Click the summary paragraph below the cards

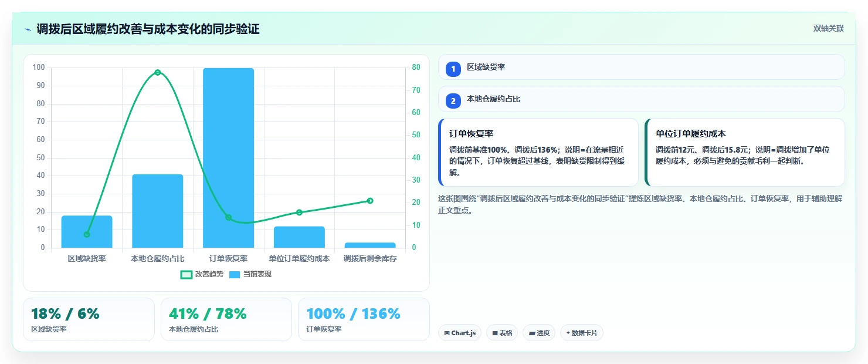pyautogui.click(x=640, y=204)
